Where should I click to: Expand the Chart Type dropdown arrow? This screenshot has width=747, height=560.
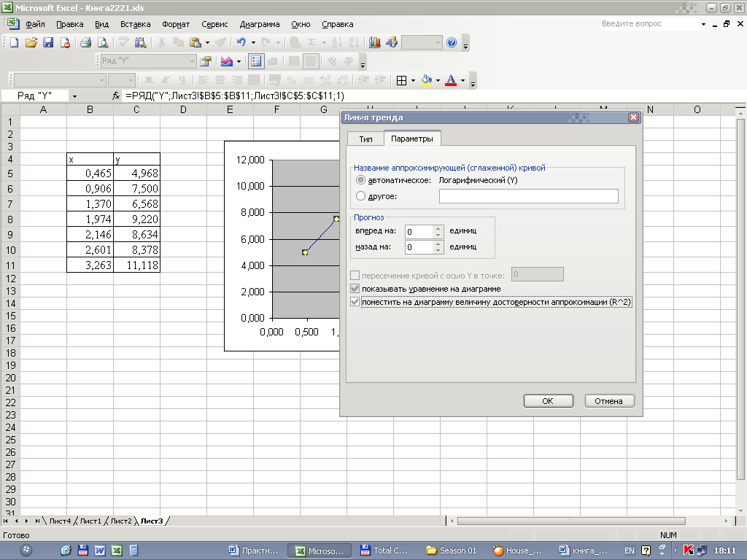pyautogui.click(x=239, y=61)
